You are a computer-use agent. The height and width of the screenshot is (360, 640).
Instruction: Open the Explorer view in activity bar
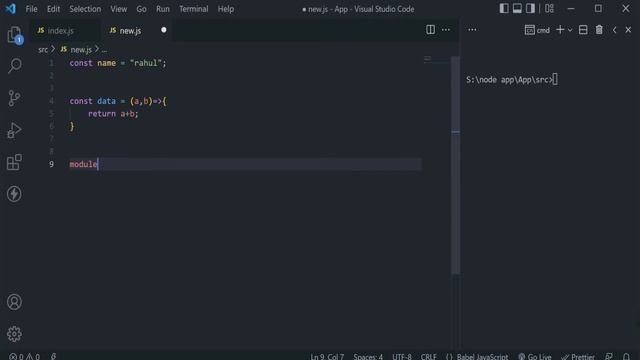pyautogui.click(x=15, y=35)
